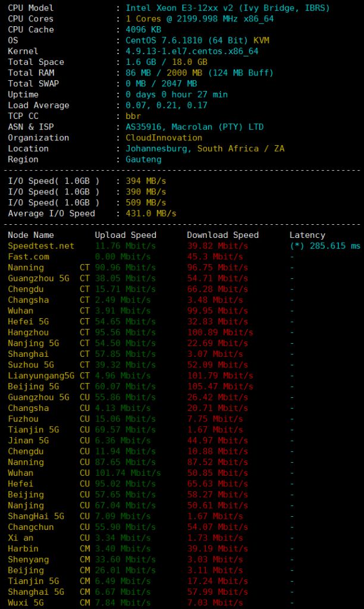Click the first I/O speed 394 MB/s

coord(146,181)
